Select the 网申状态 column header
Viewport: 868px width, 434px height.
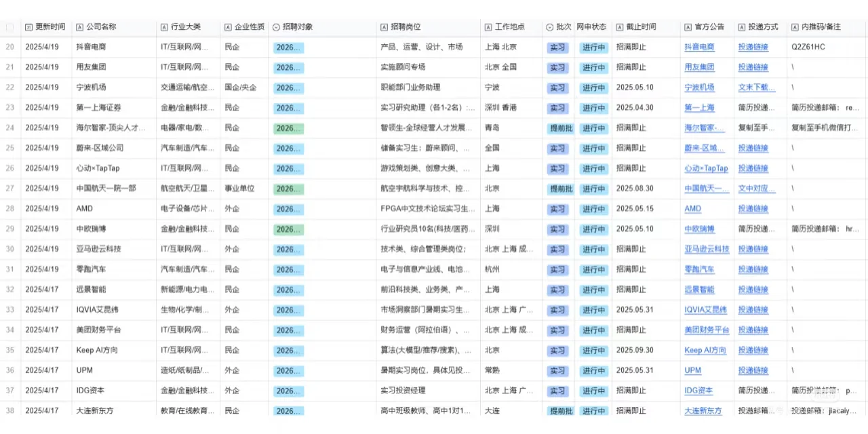click(x=591, y=27)
